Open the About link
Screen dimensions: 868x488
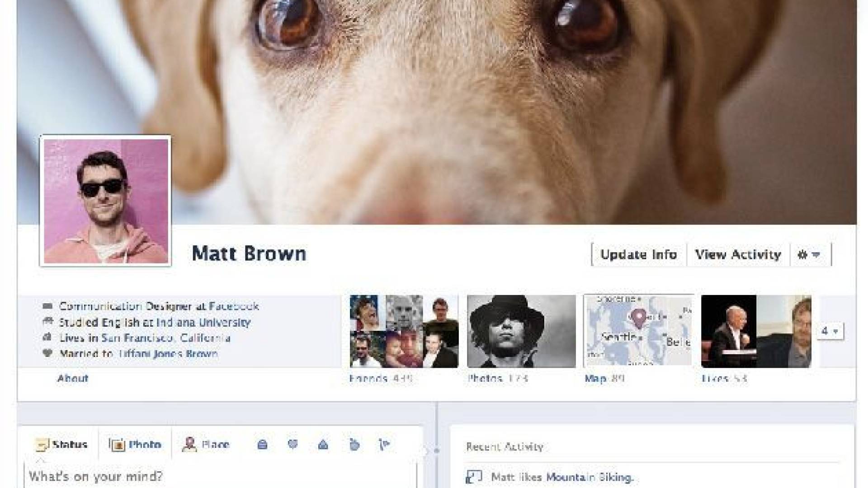click(x=73, y=379)
